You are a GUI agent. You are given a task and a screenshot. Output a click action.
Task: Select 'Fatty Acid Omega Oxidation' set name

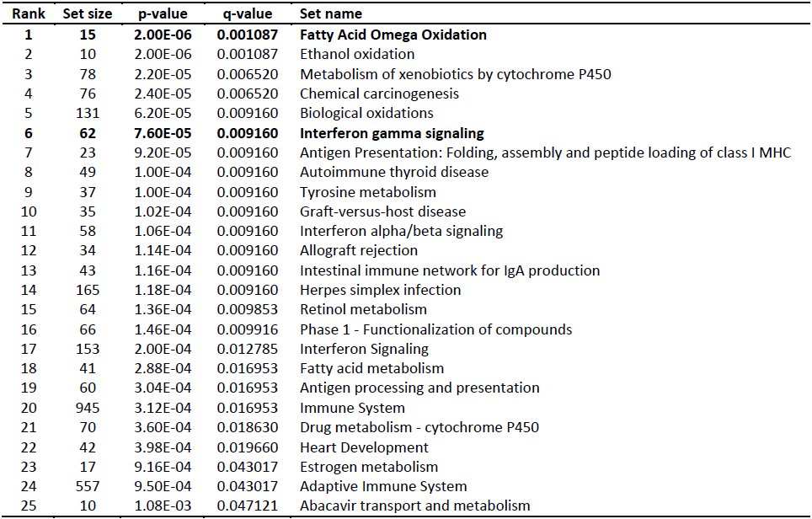click(393, 35)
